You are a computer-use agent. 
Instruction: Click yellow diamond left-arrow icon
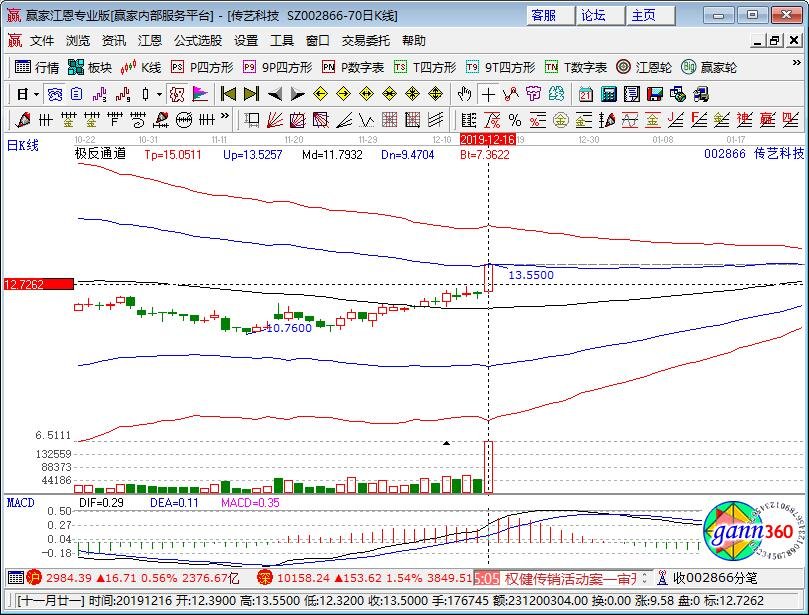pos(320,94)
